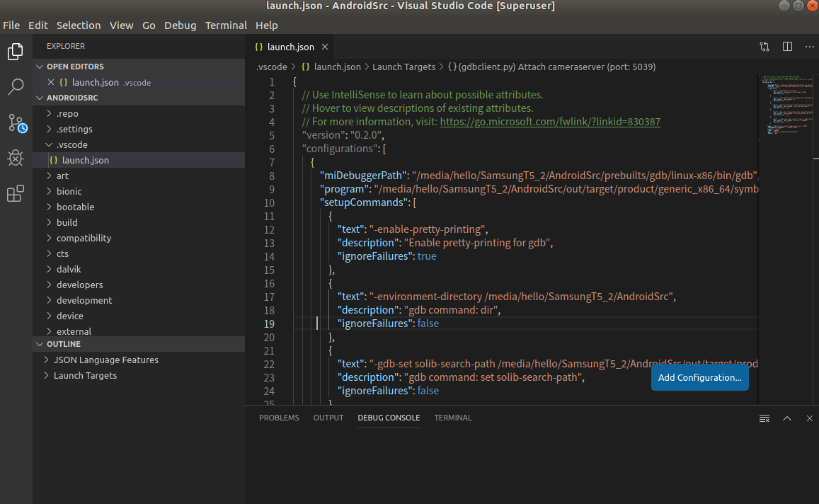Open the Launch Targets breadcrumb
The height and width of the screenshot is (504, 819).
coord(404,67)
